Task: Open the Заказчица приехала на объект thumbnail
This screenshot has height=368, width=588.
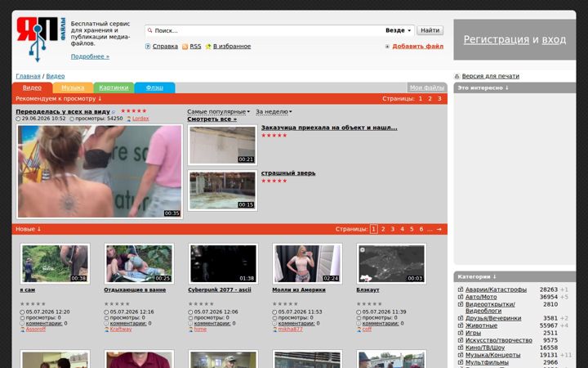Action: (222, 145)
